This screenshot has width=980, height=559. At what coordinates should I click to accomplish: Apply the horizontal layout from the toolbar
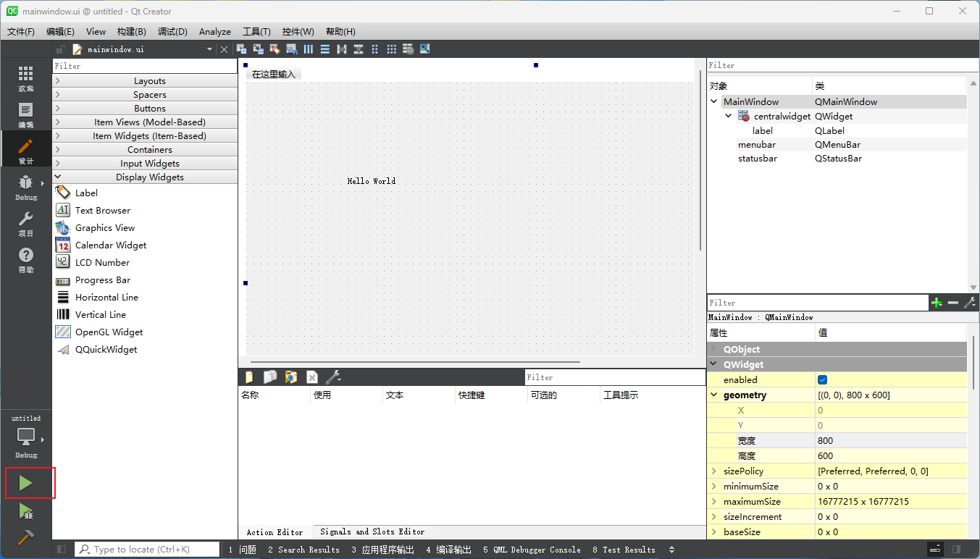point(309,49)
